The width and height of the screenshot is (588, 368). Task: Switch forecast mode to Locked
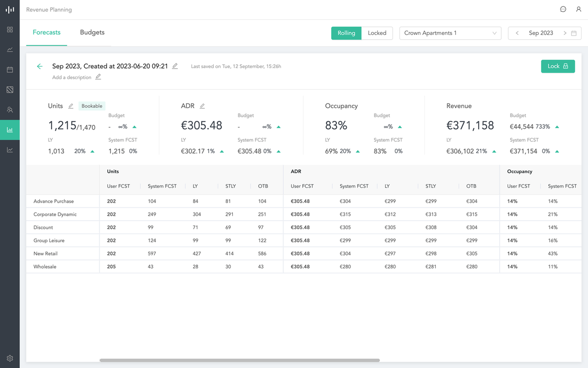(377, 33)
